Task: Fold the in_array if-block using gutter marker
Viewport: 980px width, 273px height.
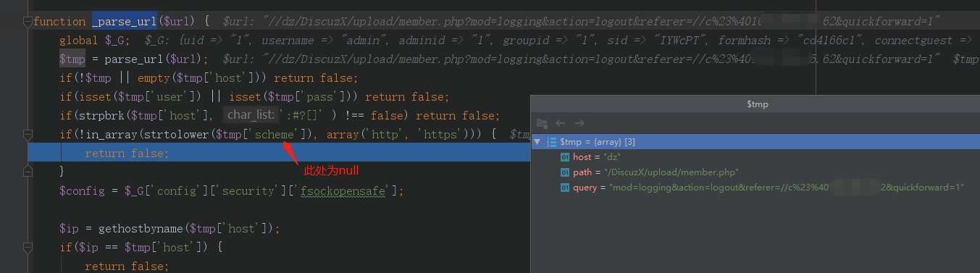Action: [28, 134]
